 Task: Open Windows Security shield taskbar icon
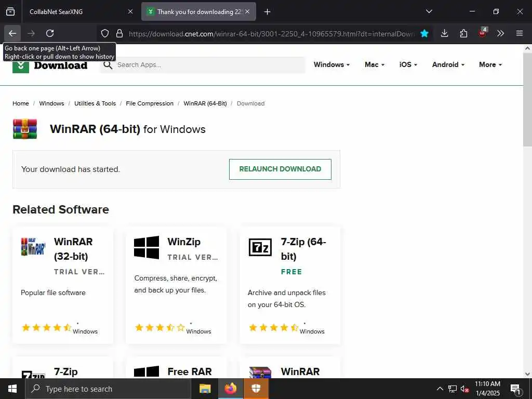[256, 389]
